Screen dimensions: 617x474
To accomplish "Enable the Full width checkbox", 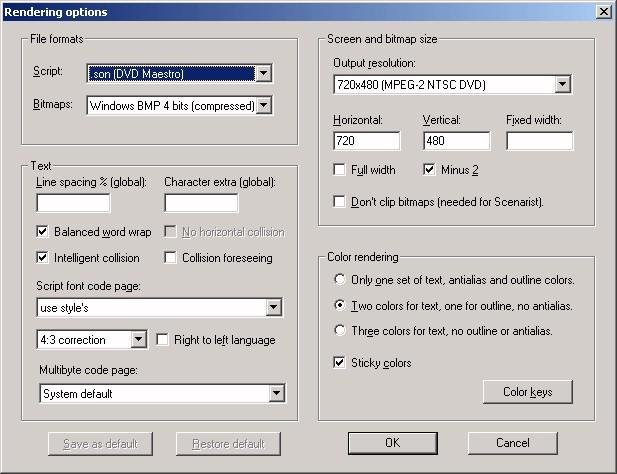I will coord(341,170).
